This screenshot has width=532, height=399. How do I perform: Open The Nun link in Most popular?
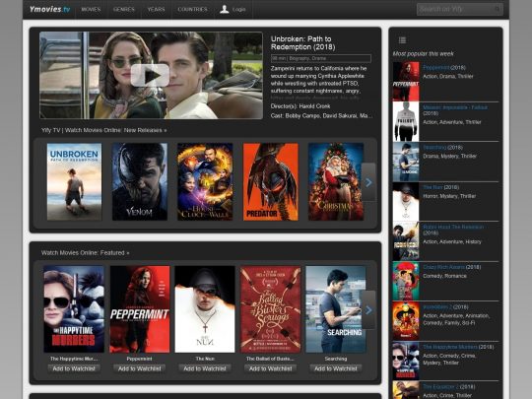pyautogui.click(x=432, y=187)
